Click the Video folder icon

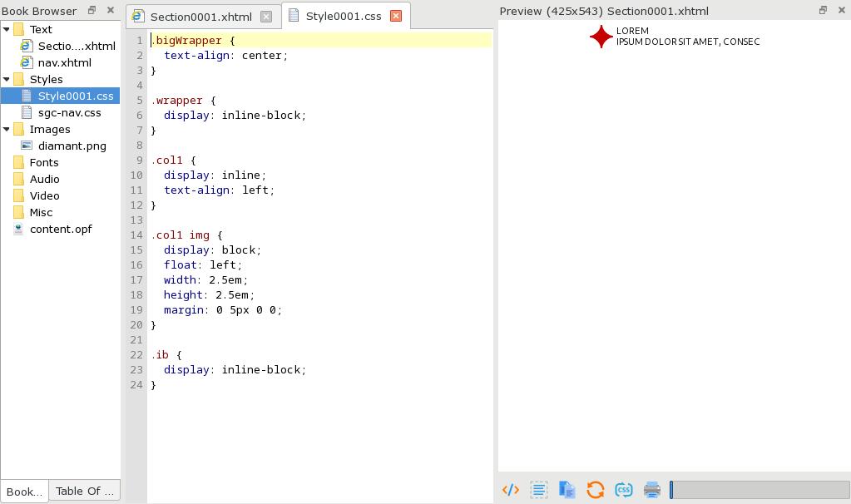click(18, 195)
